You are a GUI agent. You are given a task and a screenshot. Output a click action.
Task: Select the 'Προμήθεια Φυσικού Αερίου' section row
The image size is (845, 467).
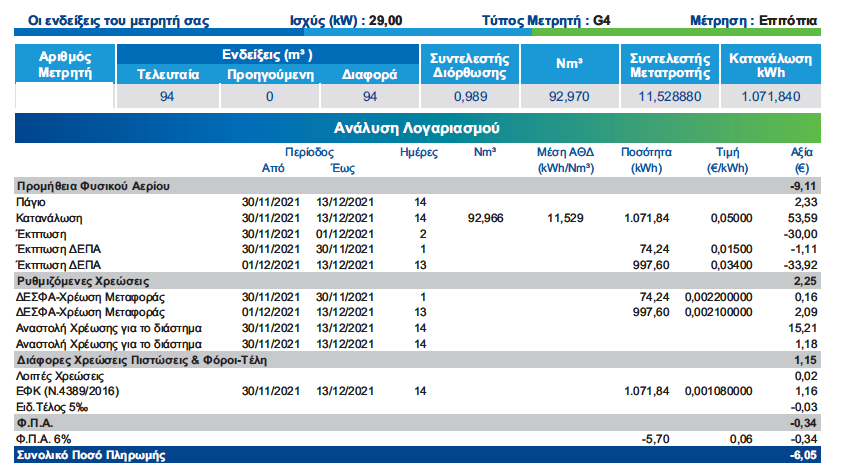point(93,186)
